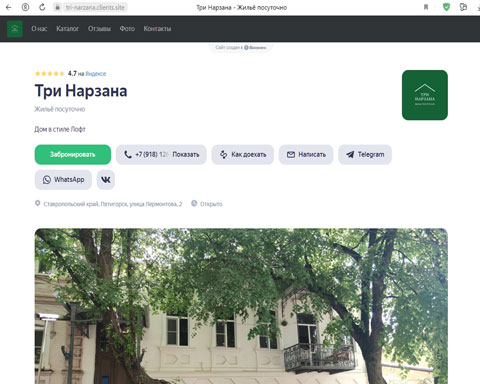Click the Telegram paper plane icon

(x=350, y=154)
